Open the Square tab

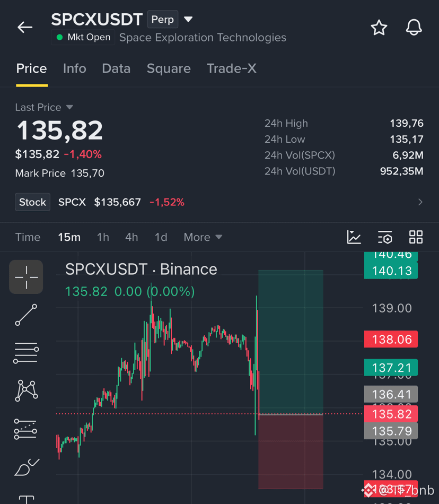169,68
